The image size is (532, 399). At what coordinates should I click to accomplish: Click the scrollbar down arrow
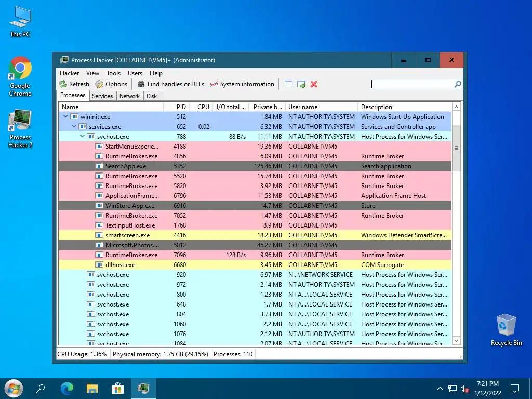[x=456, y=340]
